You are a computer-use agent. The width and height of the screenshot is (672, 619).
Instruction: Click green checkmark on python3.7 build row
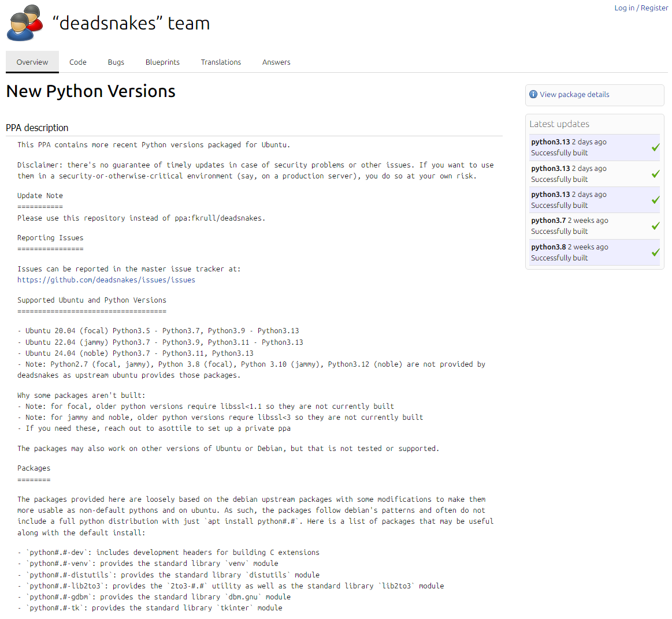(655, 226)
